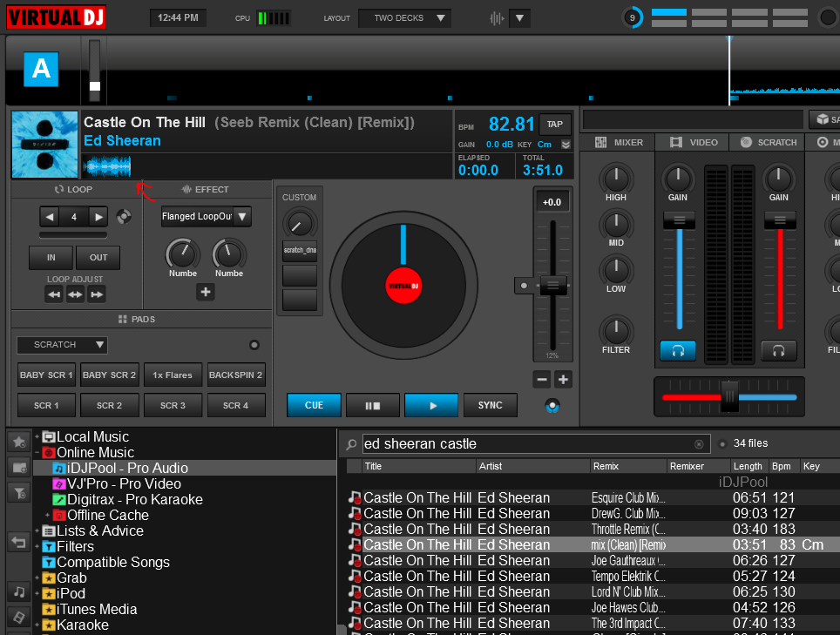Screen dimensions: 840x635
Task: Click the crossfader handle
Action: pyautogui.click(x=729, y=396)
